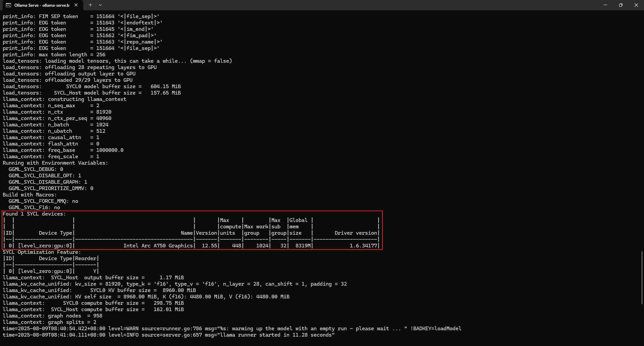This screenshot has width=644, height=346.
Task: Click 'Max compute units' value '448'
Action: click(236, 246)
